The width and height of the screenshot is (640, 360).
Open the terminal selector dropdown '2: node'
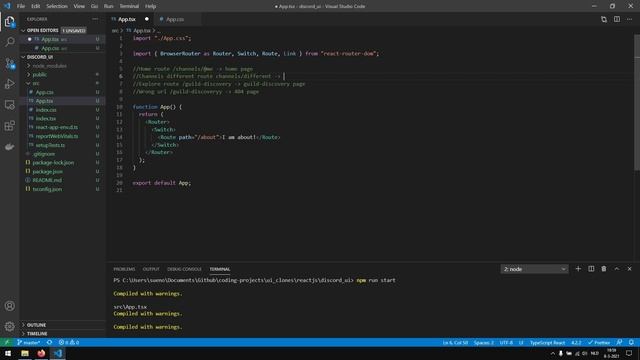tap(534, 269)
